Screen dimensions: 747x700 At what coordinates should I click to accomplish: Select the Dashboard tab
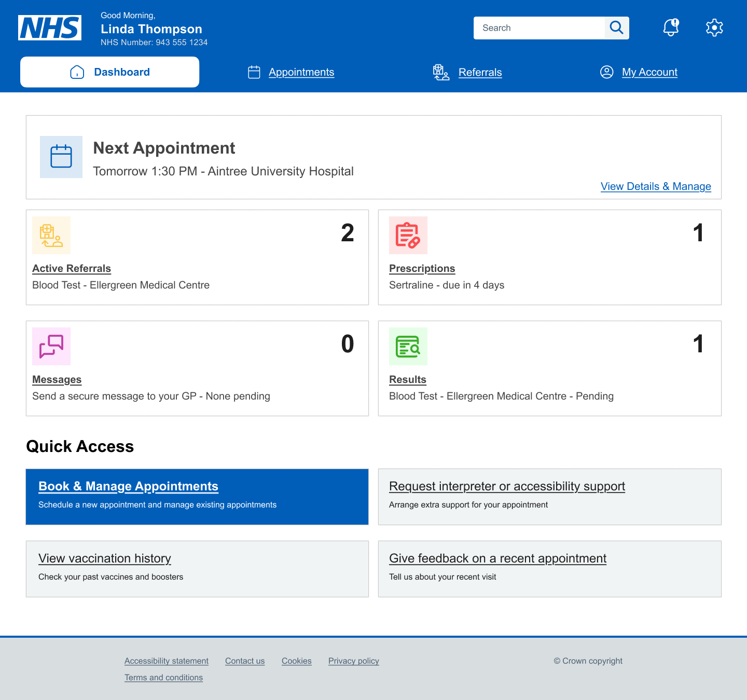109,72
